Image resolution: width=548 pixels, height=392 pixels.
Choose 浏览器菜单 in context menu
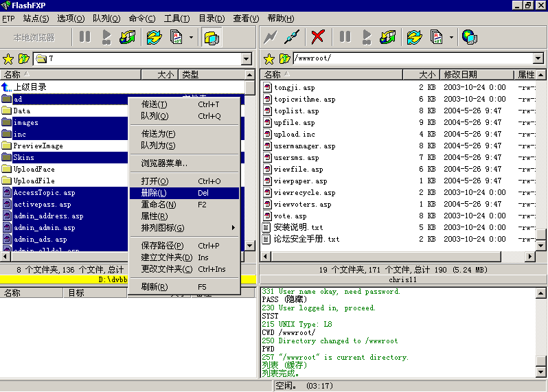coord(185,163)
